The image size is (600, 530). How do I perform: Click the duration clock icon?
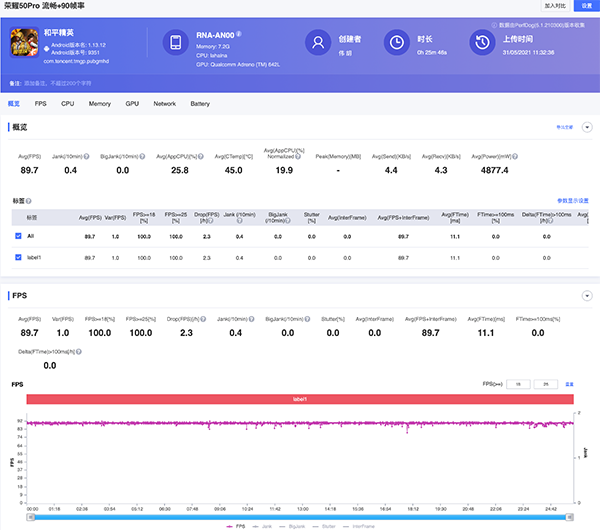tap(397, 43)
